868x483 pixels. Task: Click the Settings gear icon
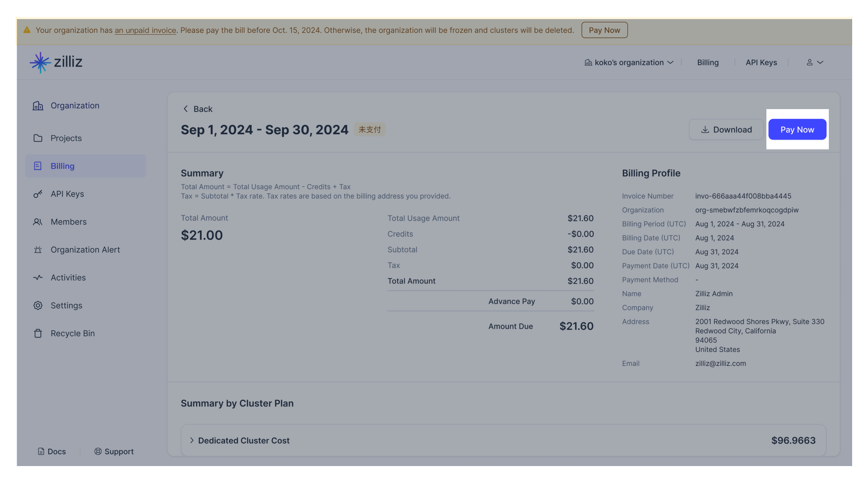[x=38, y=305]
